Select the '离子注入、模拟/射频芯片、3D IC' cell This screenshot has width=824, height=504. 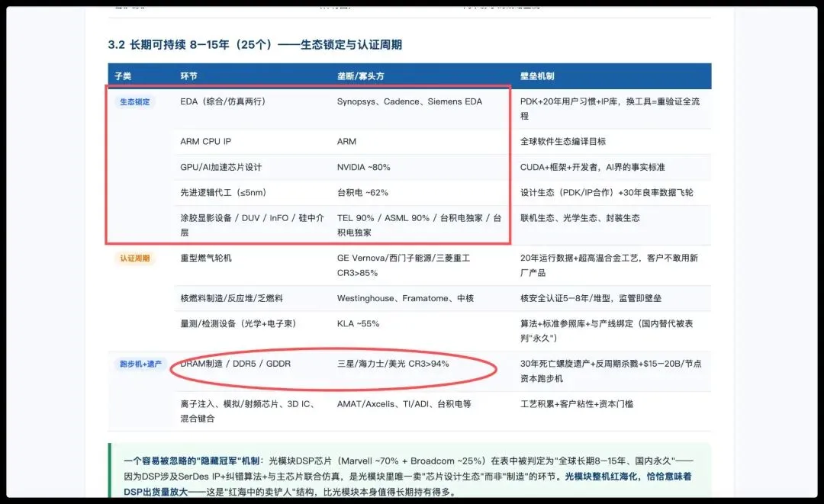click(247, 411)
